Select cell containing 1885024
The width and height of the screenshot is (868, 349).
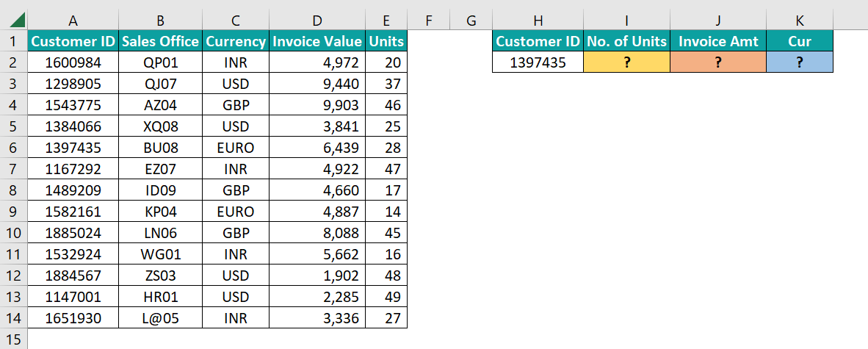[x=73, y=233]
